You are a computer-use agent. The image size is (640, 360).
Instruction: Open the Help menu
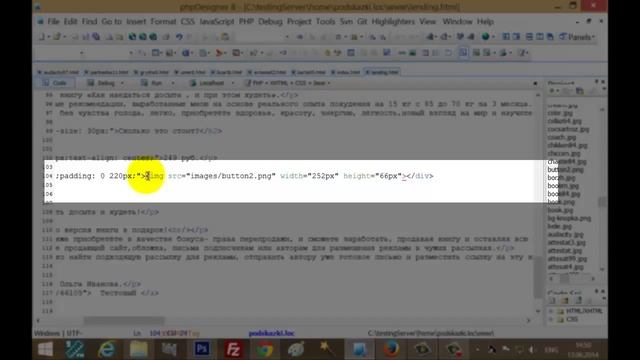coord(485,22)
